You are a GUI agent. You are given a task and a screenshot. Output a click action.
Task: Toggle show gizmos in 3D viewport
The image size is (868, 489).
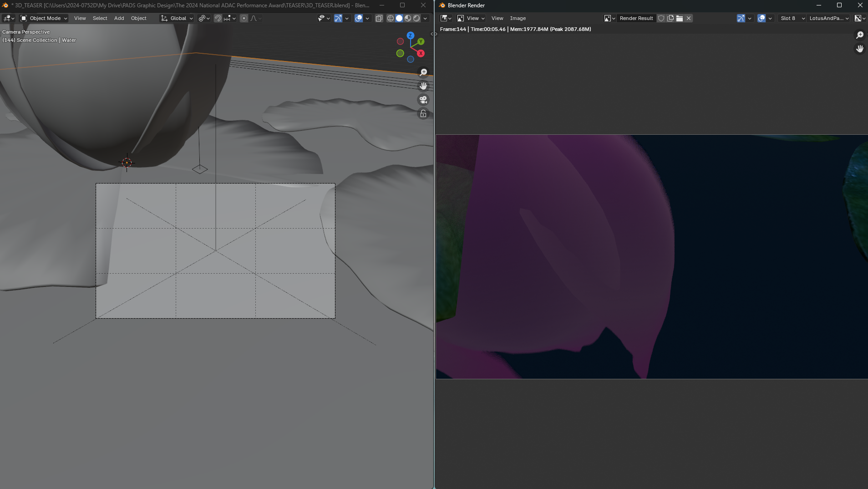tap(338, 18)
